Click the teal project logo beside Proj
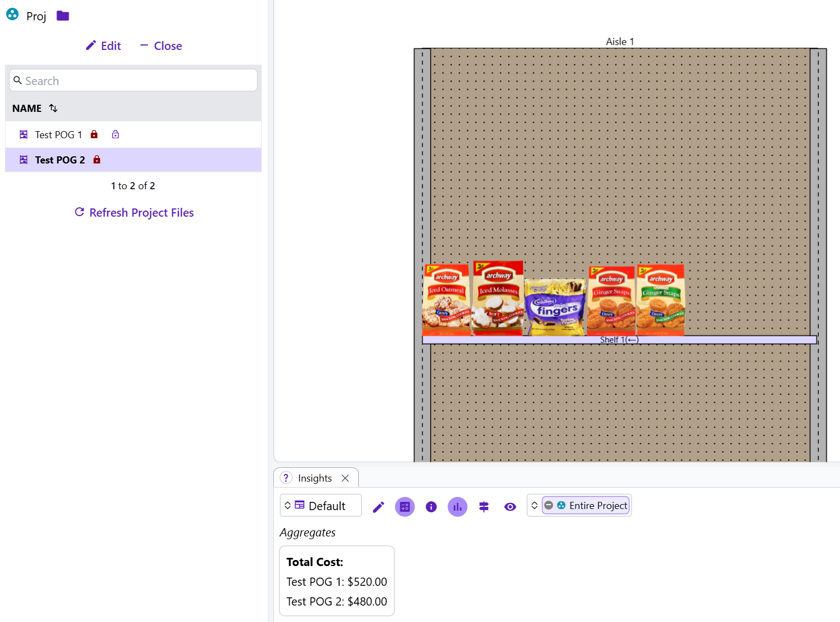840x622 pixels. (x=12, y=14)
